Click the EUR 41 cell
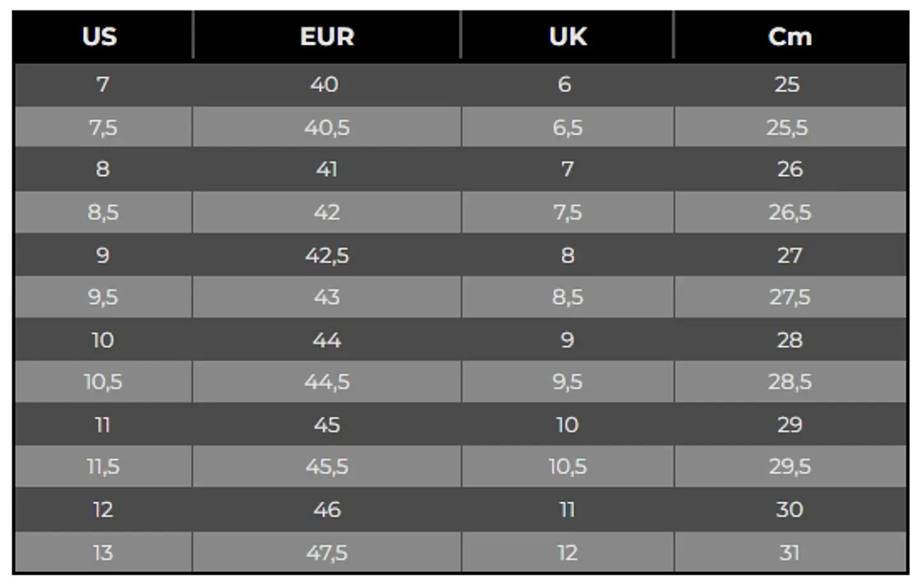 pos(327,169)
